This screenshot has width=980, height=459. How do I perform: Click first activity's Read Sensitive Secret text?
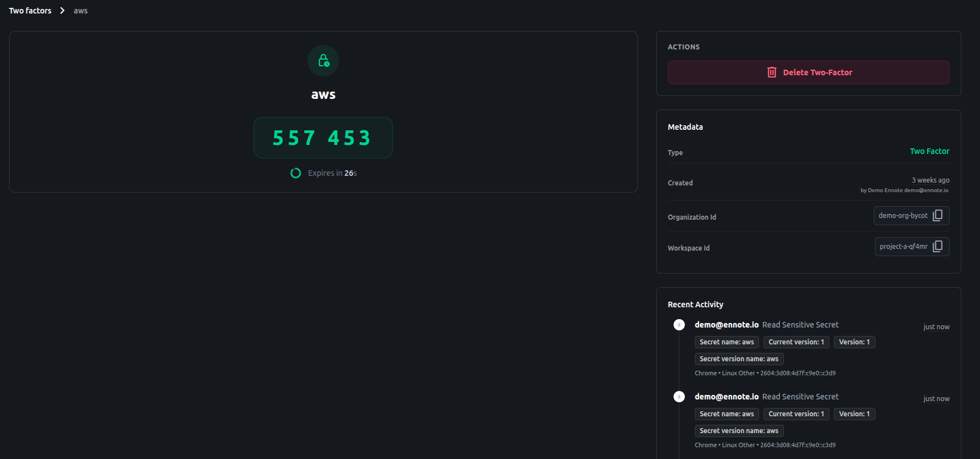[x=800, y=325]
